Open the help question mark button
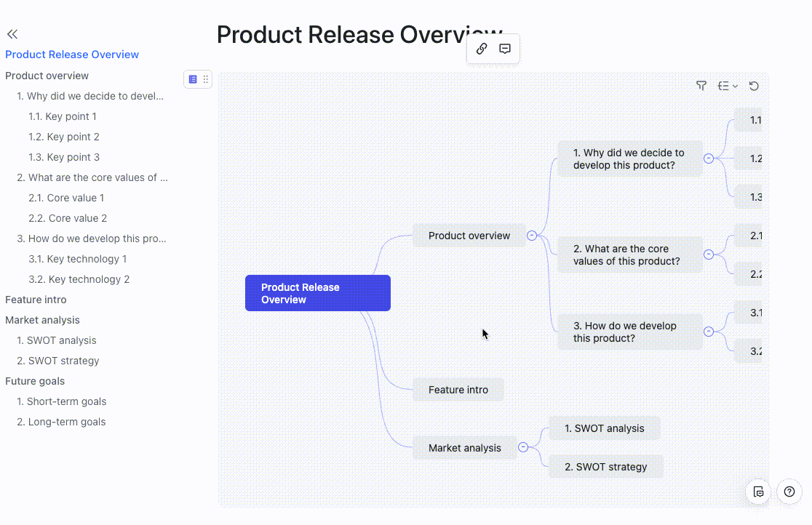812x525 pixels. [x=789, y=492]
